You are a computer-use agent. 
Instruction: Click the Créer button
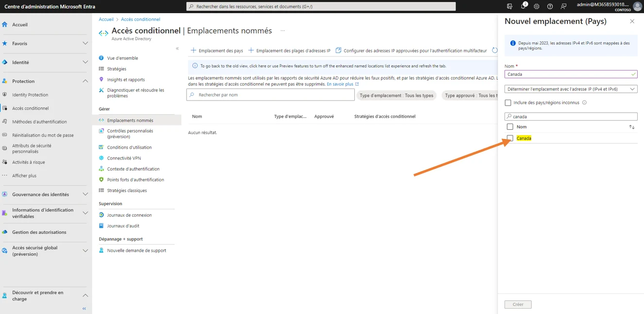click(x=518, y=304)
